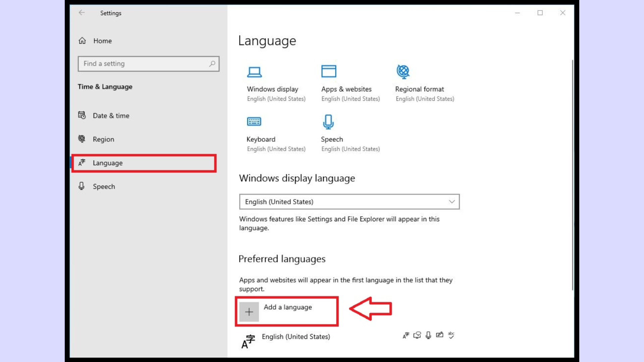The width and height of the screenshot is (644, 362).
Task: Open the Apps & websites tile label
Action: click(x=346, y=89)
